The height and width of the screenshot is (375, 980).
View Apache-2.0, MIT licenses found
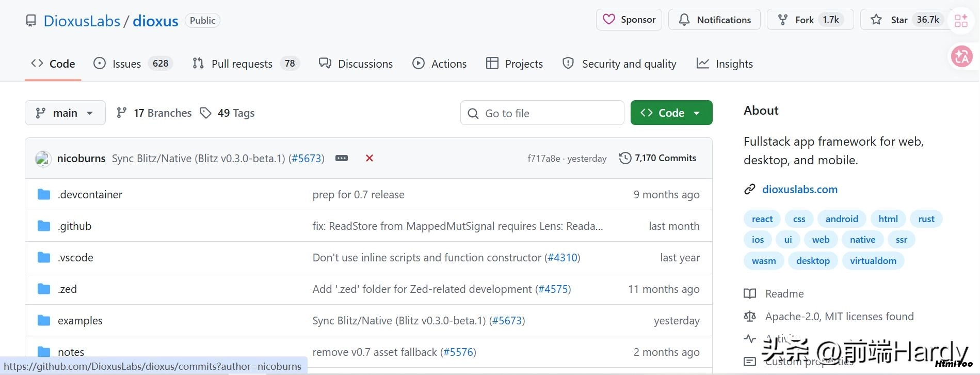829,317
